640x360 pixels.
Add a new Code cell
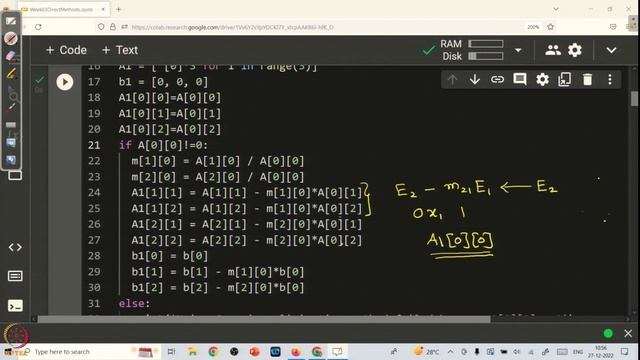[x=66, y=50]
